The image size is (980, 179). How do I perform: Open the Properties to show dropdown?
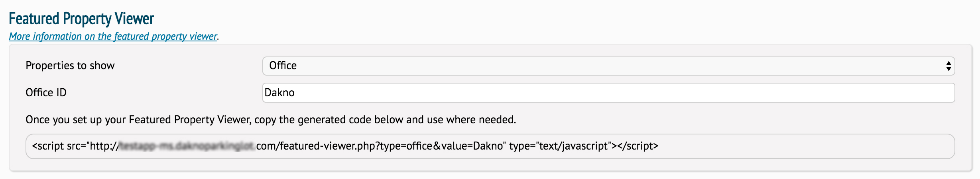[x=608, y=66]
